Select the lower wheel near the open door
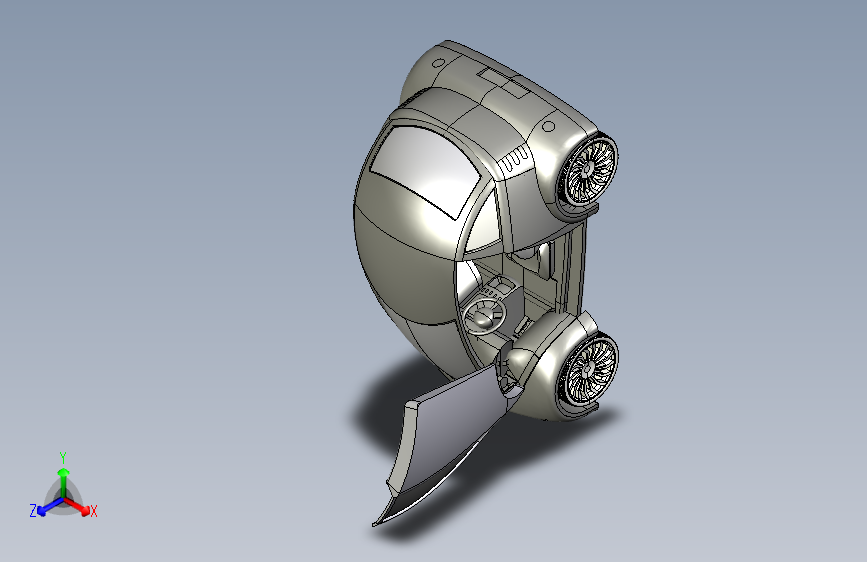Image resolution: width=867 pixels, height=562 pixels. [x=589, y=370]
